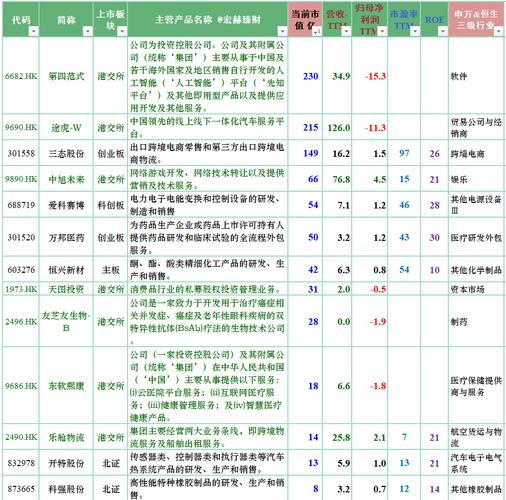Viewport: 506px width, 500px height.
Task: Select the net profit value -11.3
Action: (375, 128)
